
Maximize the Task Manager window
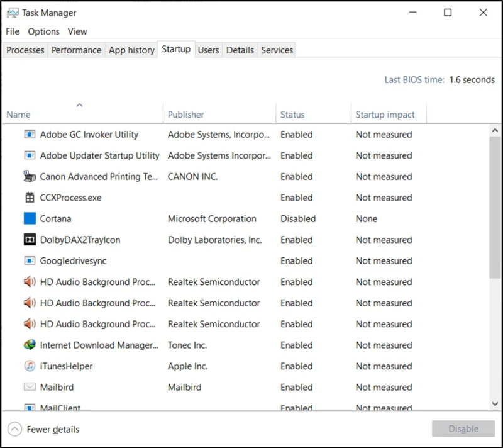[x=448, y=13]
